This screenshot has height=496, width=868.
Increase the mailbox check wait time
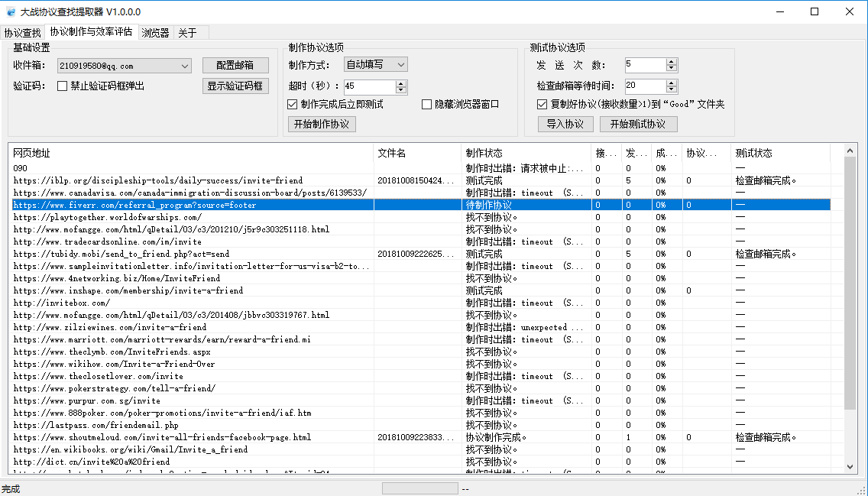pyautogui.click(x=672, y=83)
